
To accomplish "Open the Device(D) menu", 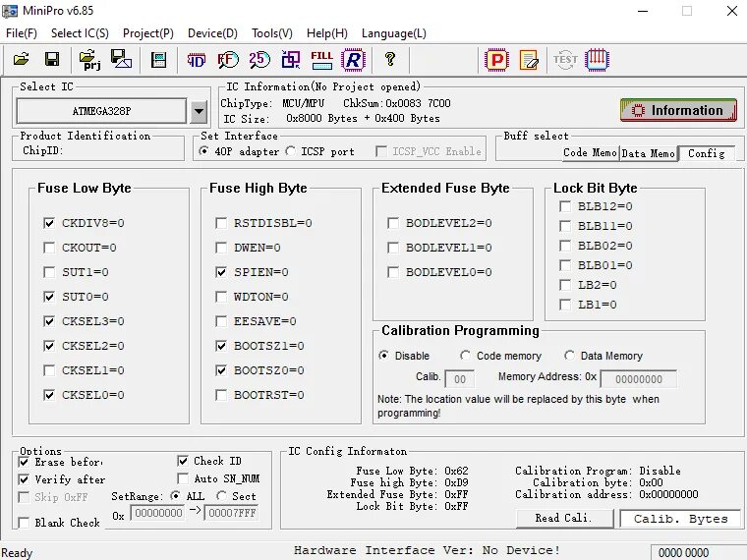I will coord(212,33).
